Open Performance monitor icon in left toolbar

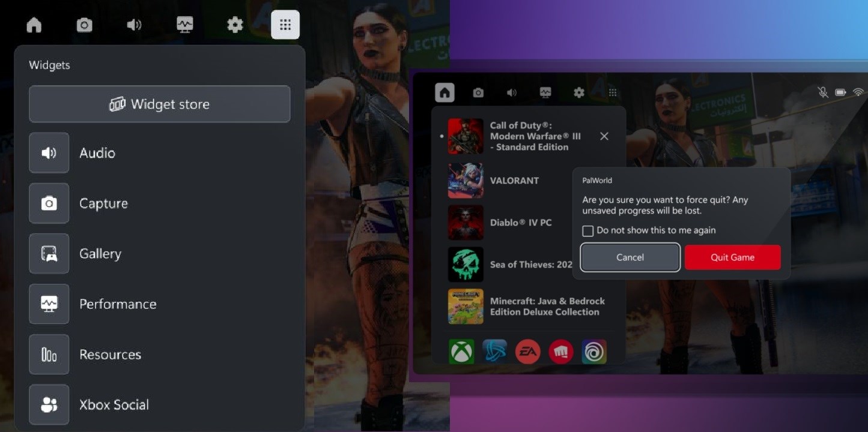coord(184,25)
